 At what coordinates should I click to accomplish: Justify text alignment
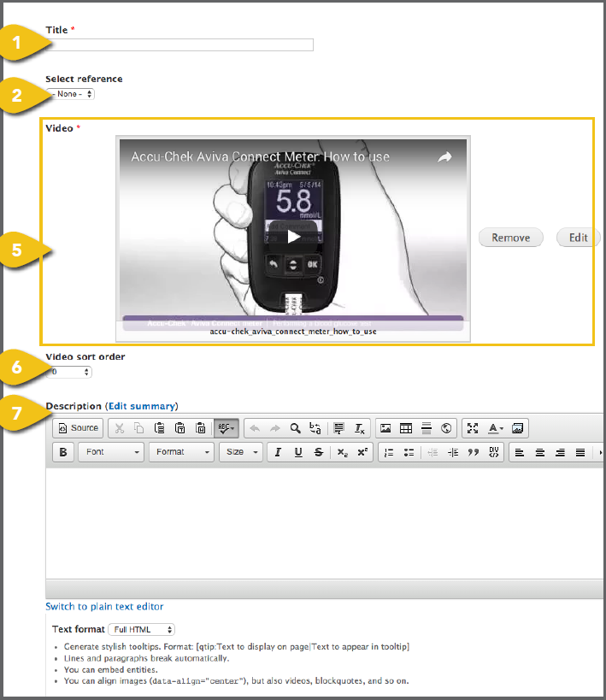pos(580,452)
